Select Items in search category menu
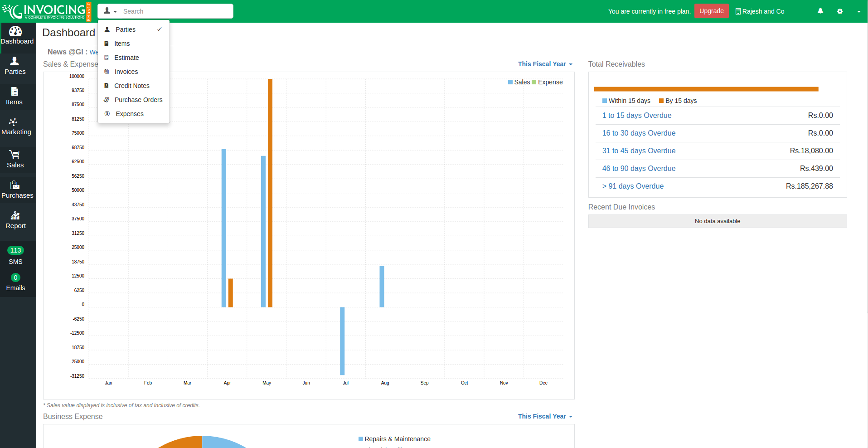Viewport: 868px width, 448px height. click(x=134, y=44)
